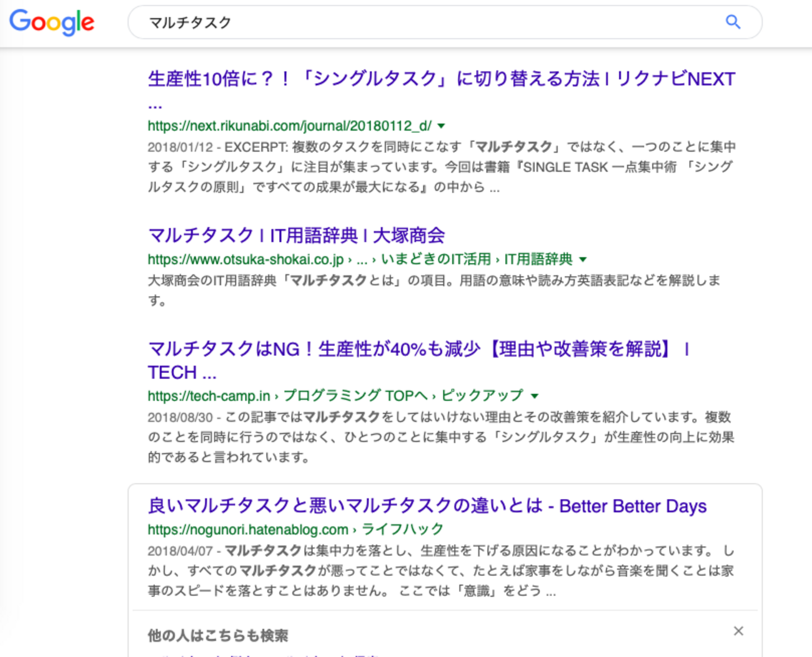Screen dimensions: 812x657
Task: Open the Better Better Days result title
Action: tap(427, 505)
